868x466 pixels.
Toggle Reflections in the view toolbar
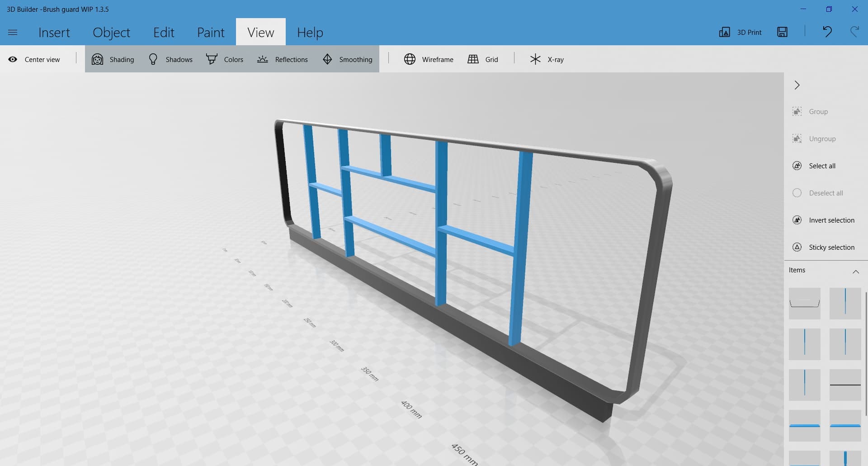coord(282,59)
